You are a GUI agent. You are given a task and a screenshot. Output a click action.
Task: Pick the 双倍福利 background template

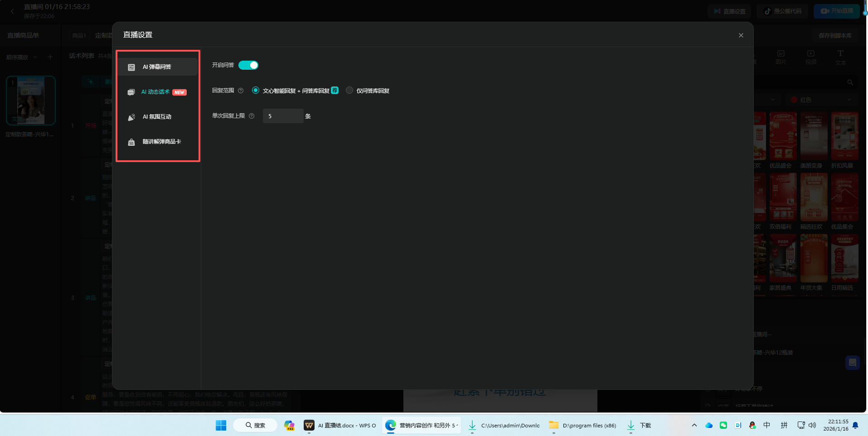pyautogui.click(x=783, y=197)
